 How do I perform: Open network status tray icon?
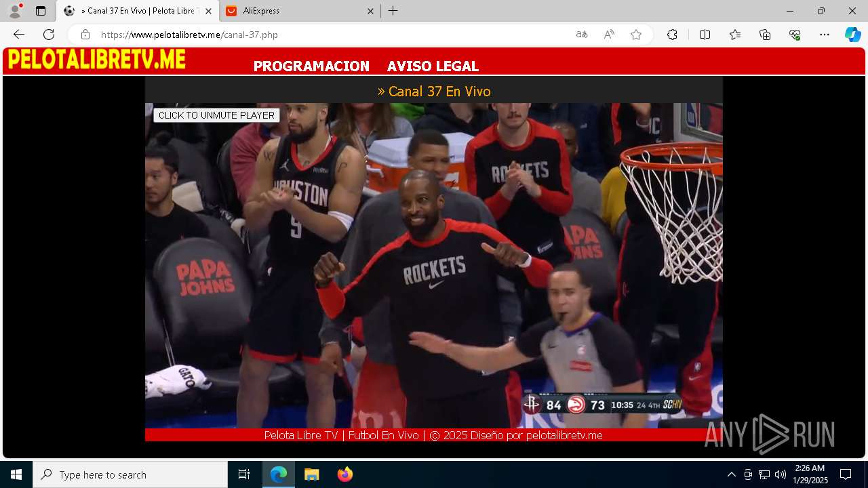click(x=764, y=474)
